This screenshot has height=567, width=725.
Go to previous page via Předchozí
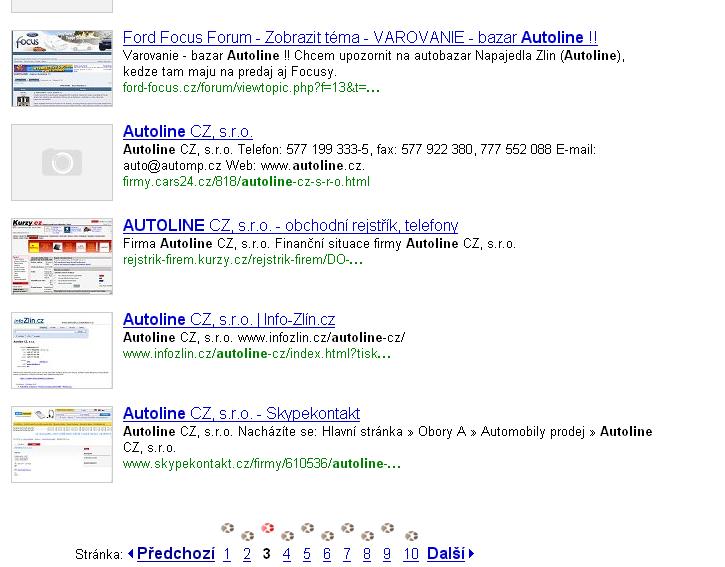pos(175,554)
